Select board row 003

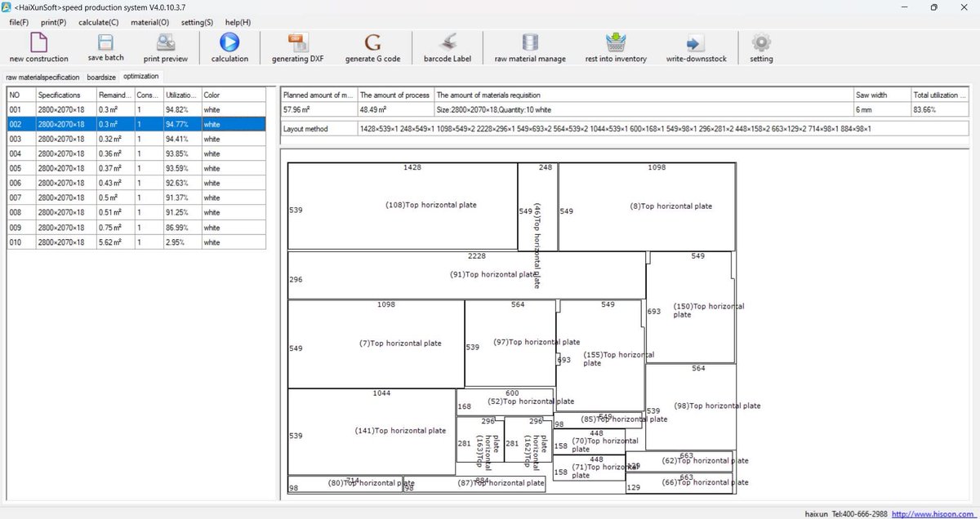point(136,139)
